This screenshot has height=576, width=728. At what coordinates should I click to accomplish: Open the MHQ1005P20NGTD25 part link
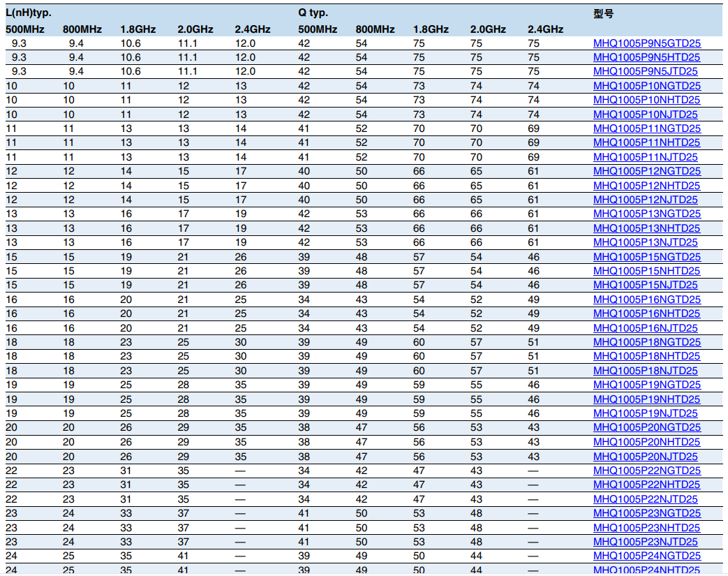coord(647,427)
